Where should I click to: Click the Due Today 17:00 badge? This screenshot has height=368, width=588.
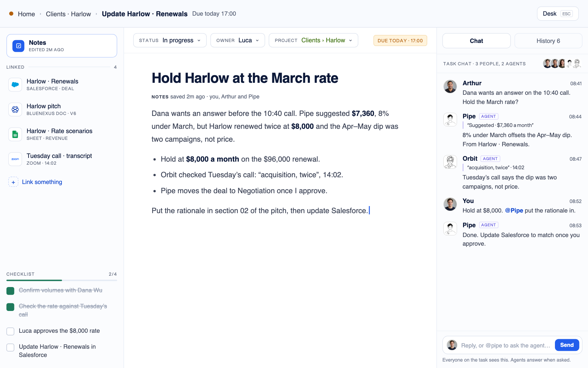[x=400, y=40]
